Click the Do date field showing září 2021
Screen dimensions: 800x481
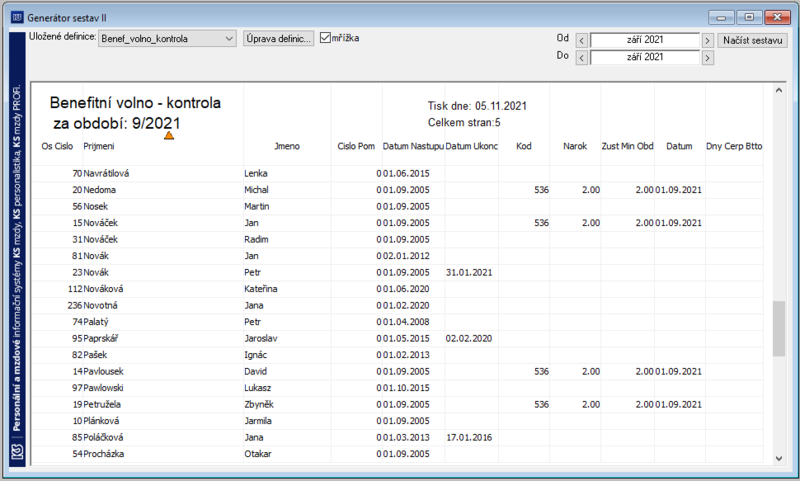tap(645, 57)
